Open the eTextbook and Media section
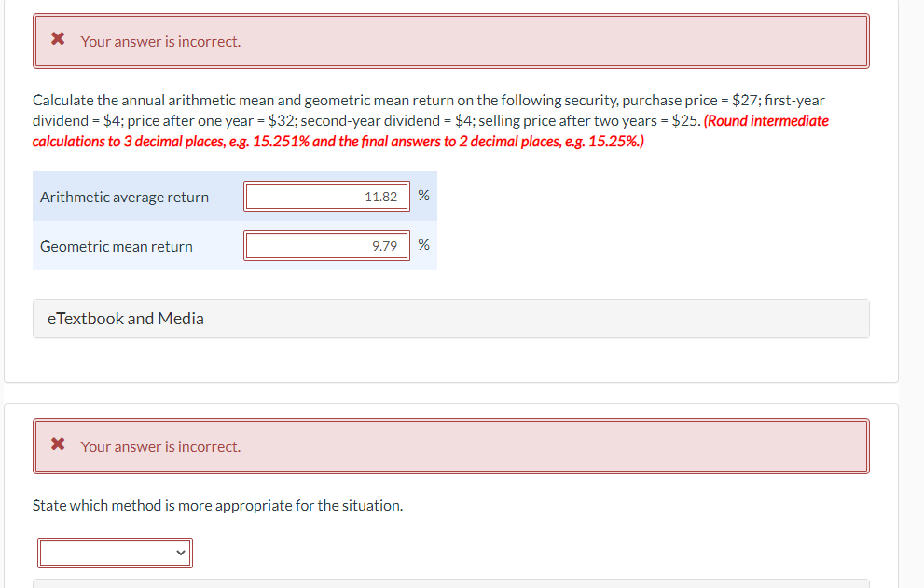This screenshot has width=924, height=588. (125, 318)
